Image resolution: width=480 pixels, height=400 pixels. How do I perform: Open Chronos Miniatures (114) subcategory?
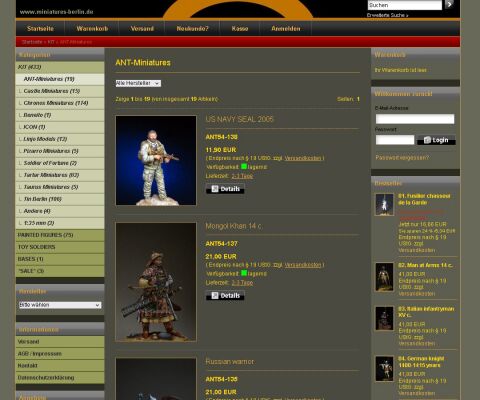point(60,103)
